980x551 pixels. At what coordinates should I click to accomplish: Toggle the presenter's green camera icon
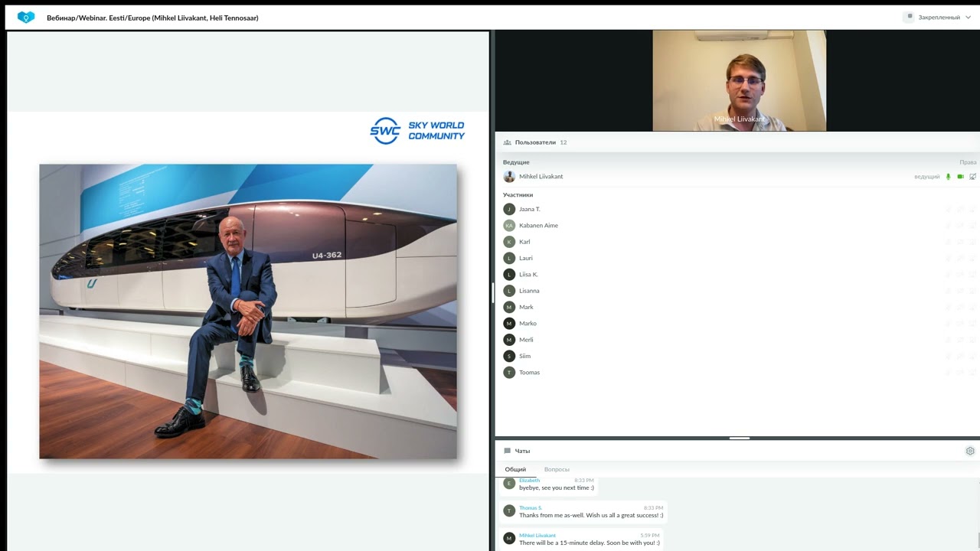point(960,177)
